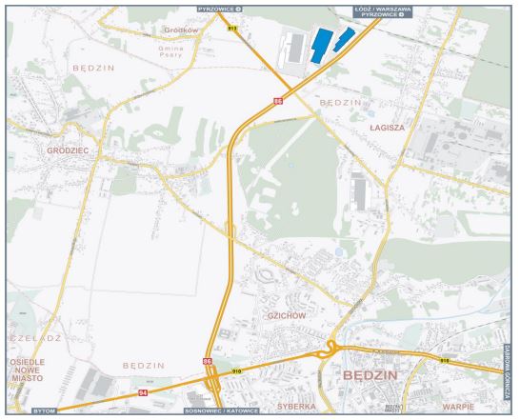Click the ŁAGISZA district label

388,128
